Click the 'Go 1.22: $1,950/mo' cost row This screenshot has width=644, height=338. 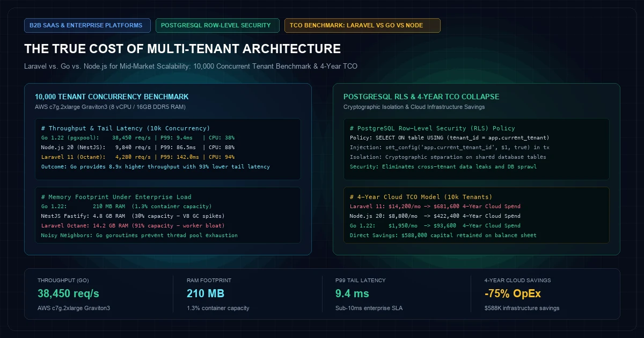click(435, 226)
